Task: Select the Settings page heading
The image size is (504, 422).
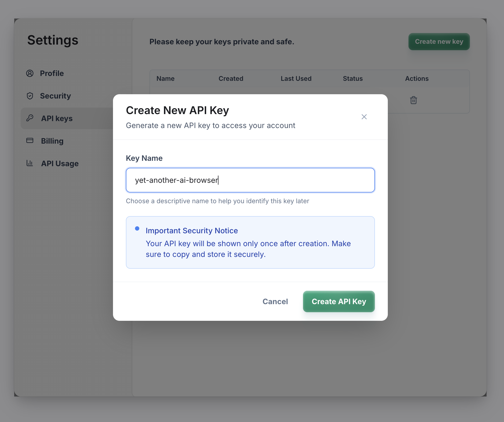Action: click(x=53, y=40)
